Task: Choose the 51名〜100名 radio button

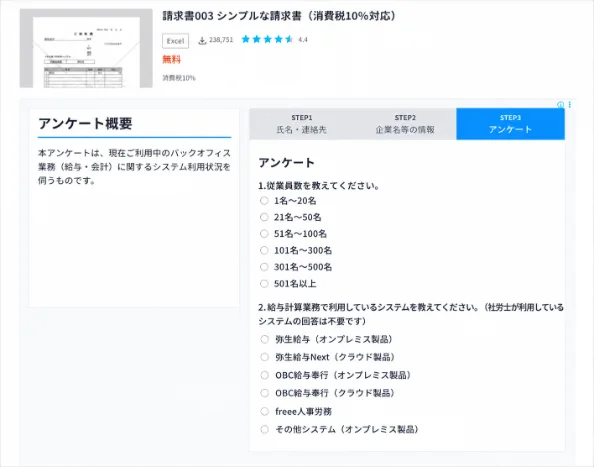Action: click(264, 234)
